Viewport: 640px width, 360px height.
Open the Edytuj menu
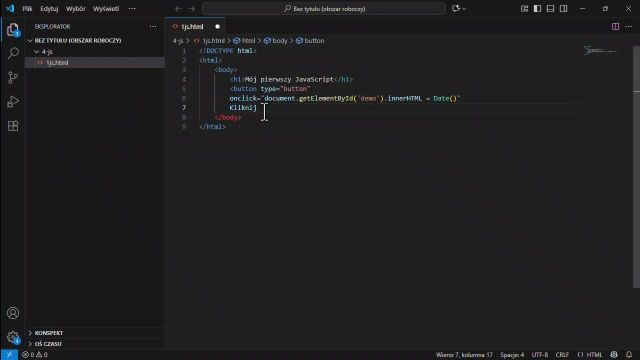coord(49,9)
